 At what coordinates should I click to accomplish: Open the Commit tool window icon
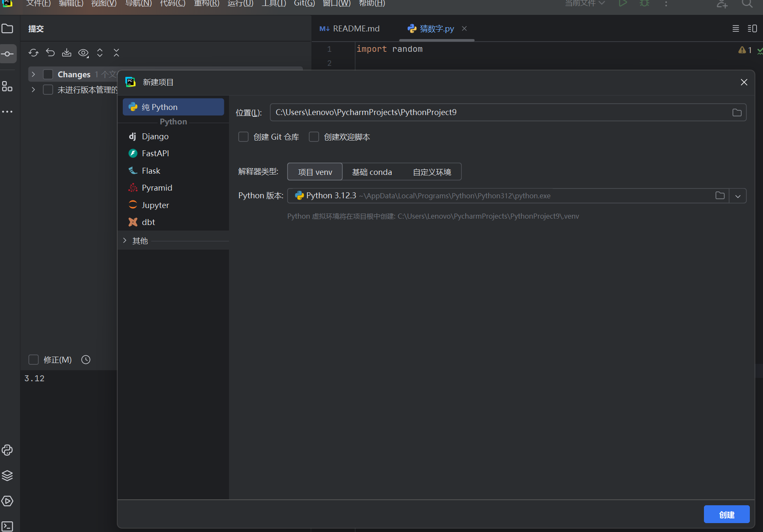[8, 54]
